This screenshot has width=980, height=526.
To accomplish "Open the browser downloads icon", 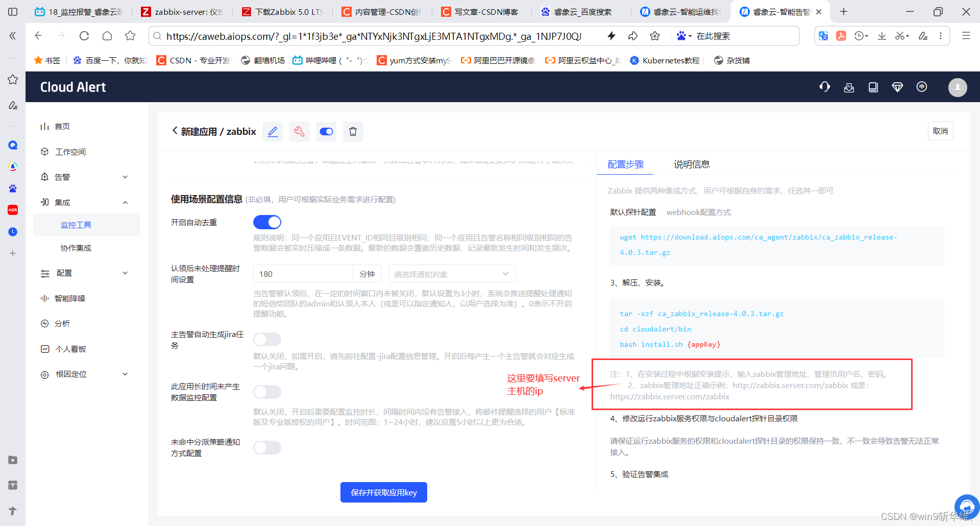I will coord(881,36).
